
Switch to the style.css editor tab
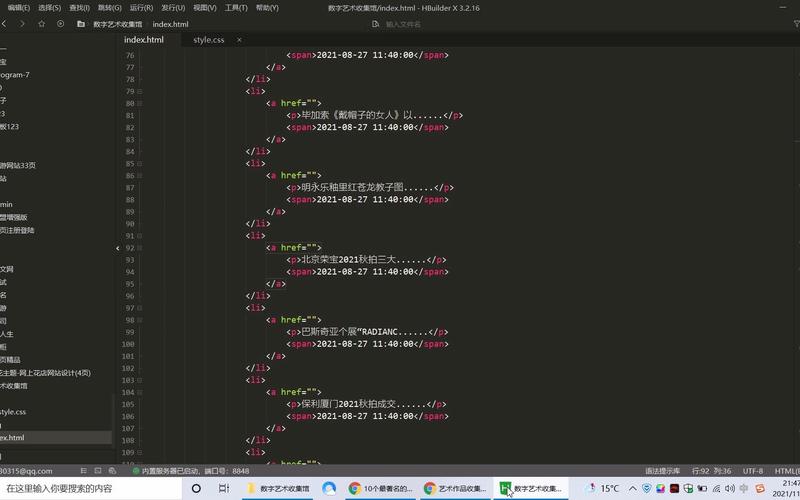(x=209, y=40)
